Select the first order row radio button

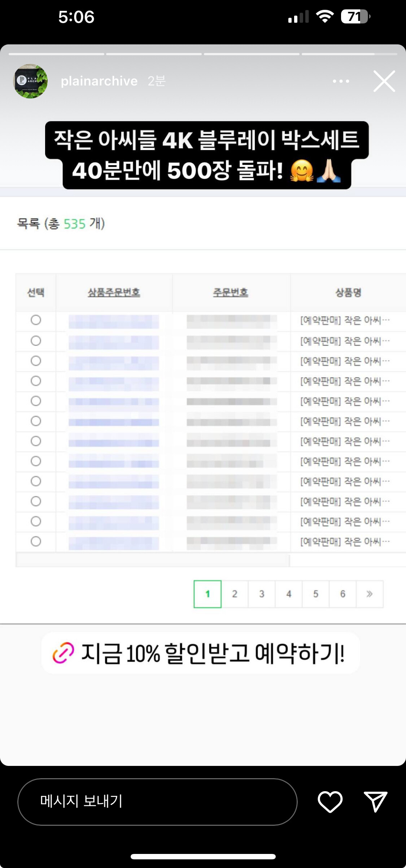click(36, 320)
